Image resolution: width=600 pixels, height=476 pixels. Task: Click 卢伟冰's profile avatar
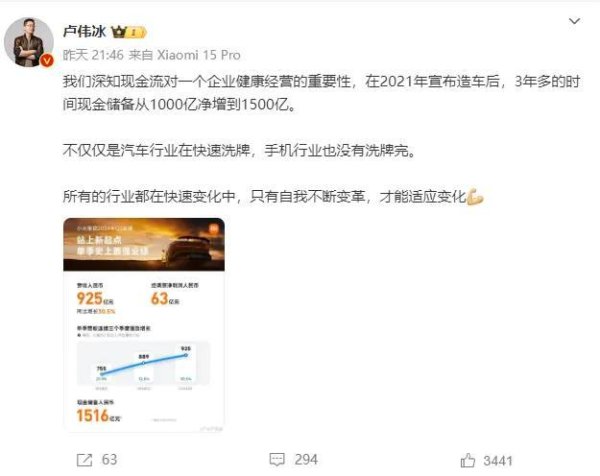(x=29, y=42)
